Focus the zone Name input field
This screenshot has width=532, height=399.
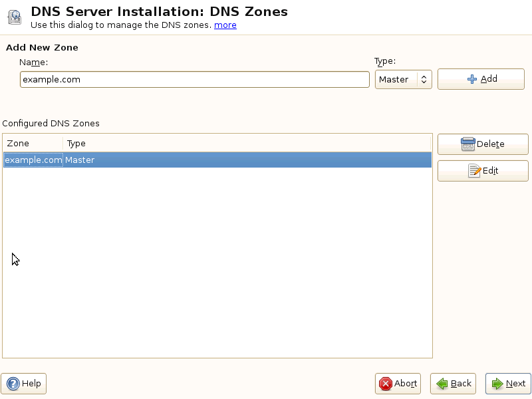coord(194,80)
